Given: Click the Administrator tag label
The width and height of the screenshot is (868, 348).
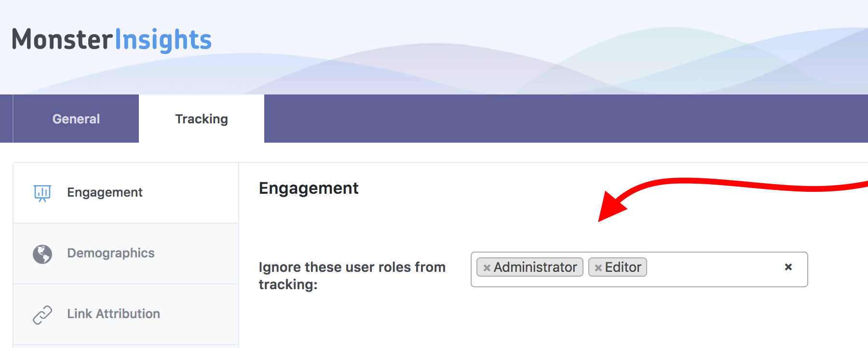Looking at the screenshot, I should click(x=535, y=267).
